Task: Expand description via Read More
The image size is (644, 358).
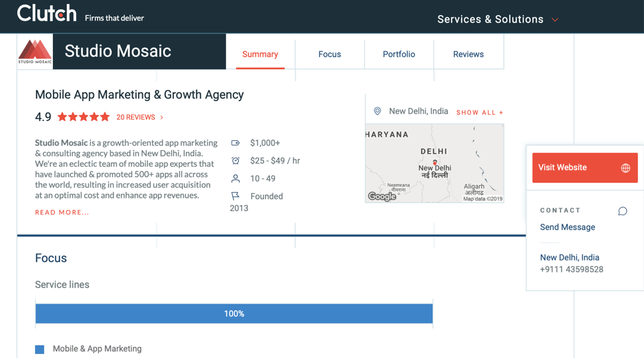Action: (x=62, y=212)
